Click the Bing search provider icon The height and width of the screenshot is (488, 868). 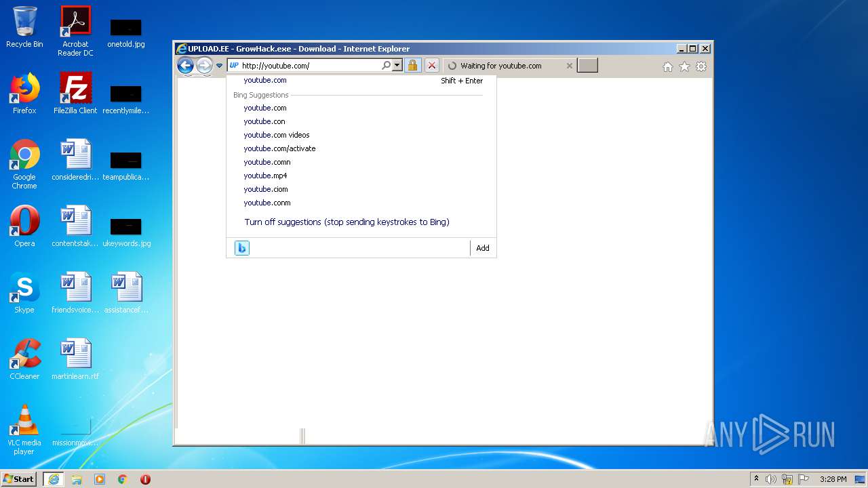242,248
